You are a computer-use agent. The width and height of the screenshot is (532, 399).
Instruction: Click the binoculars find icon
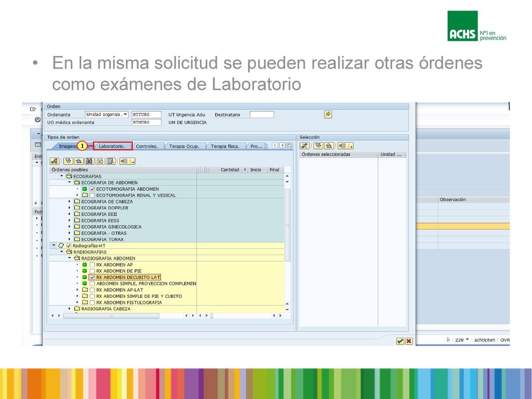pyautogui.click(x=89, y=161)
